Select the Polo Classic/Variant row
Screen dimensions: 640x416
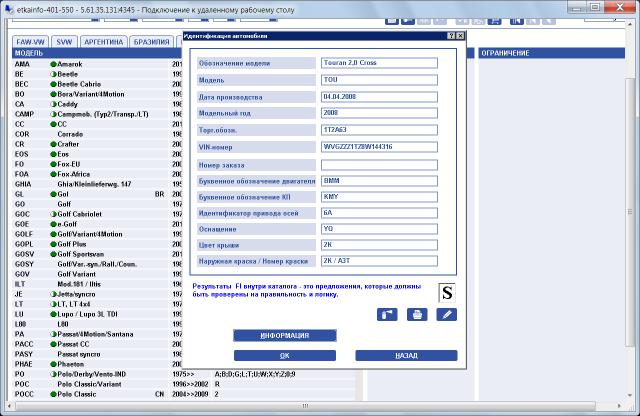click(x=184, y=384)
